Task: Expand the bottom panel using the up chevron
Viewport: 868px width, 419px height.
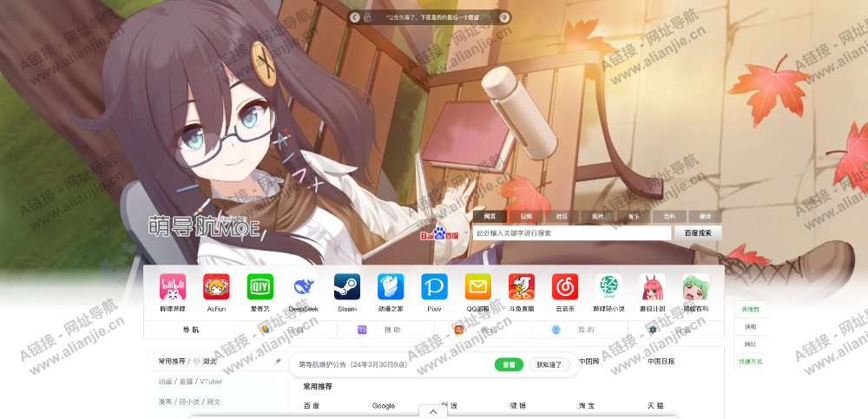Action: tap(433, 412)
